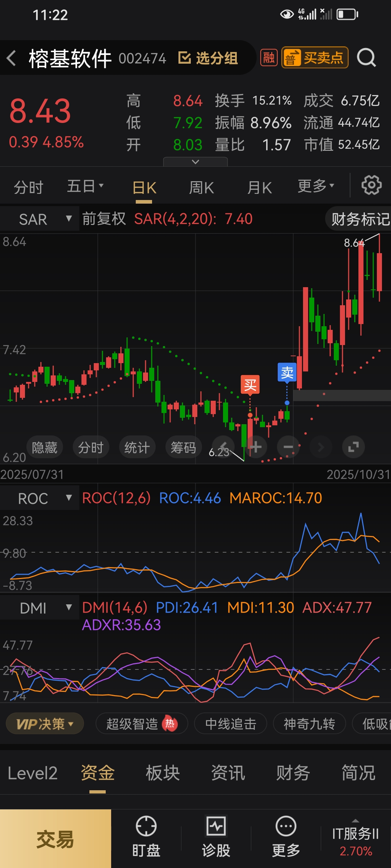Screen dimensions: 391x868
Task: Tap the stock code 002474
Action: 142,58
